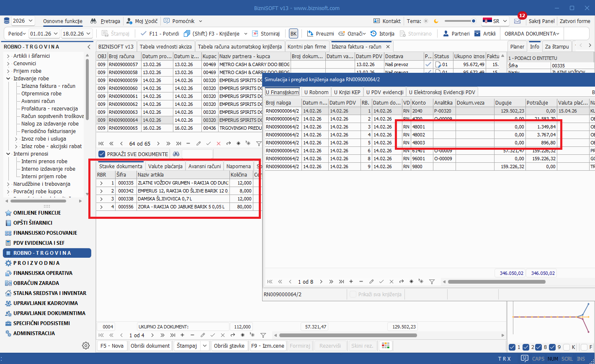The image size is (595, 364).
Task: Uncheck the checkbox labeled 9
Action: [x=552, y=347]
